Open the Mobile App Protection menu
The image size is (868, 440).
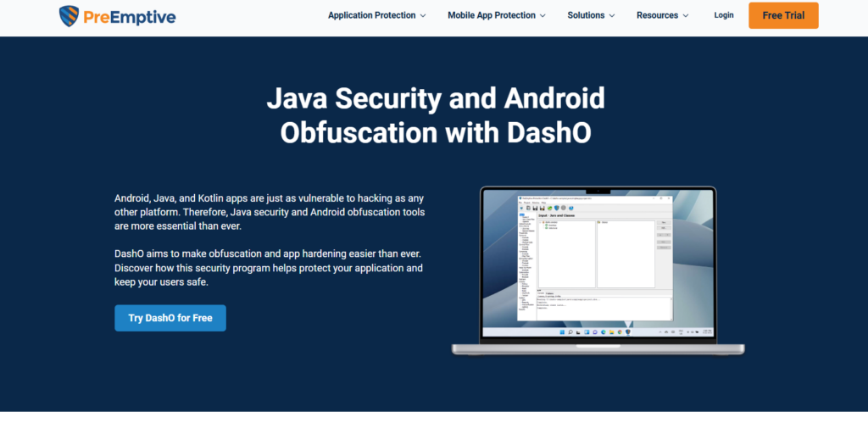click(491, 15)
